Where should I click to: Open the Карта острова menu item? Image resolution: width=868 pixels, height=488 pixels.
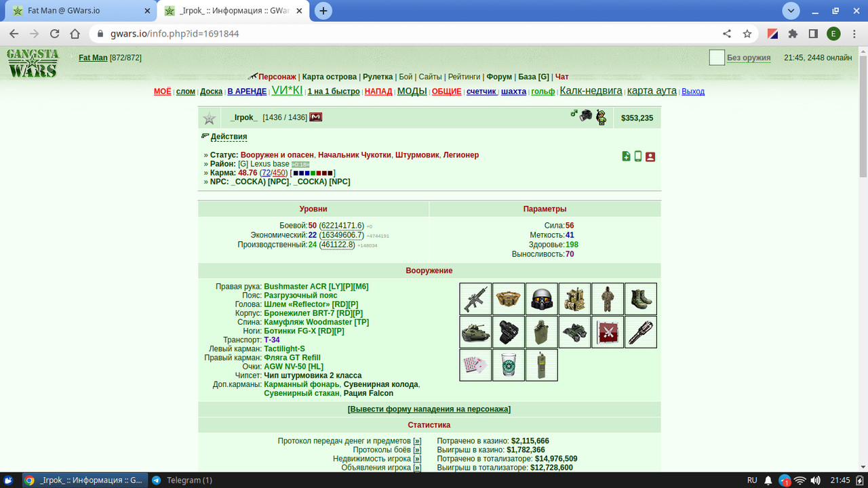(330, 77)
